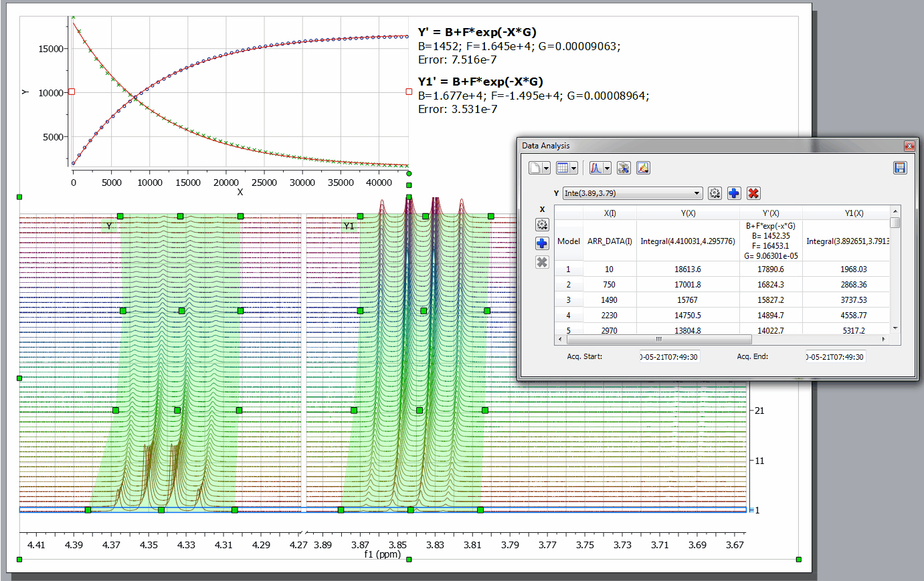Click the Y1' = B+F*exp(-X*G) equation label
Image resolution: width=924 pixels, height=581 pixels.
pos(480,82)
